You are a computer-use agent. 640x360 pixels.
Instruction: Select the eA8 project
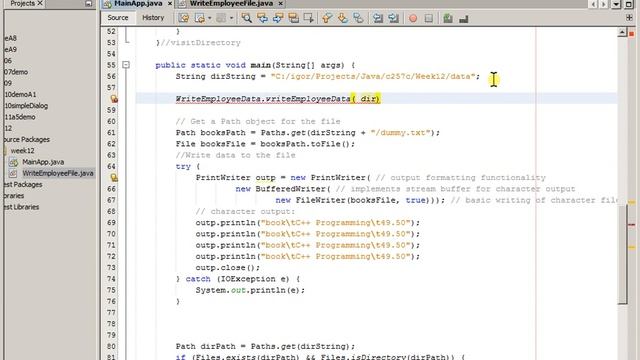pos(11,38)
